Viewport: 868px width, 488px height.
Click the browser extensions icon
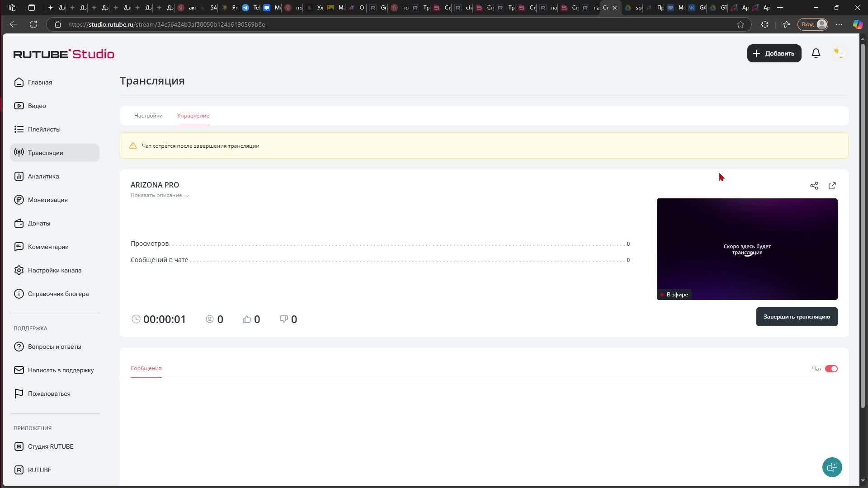[764, 24]
